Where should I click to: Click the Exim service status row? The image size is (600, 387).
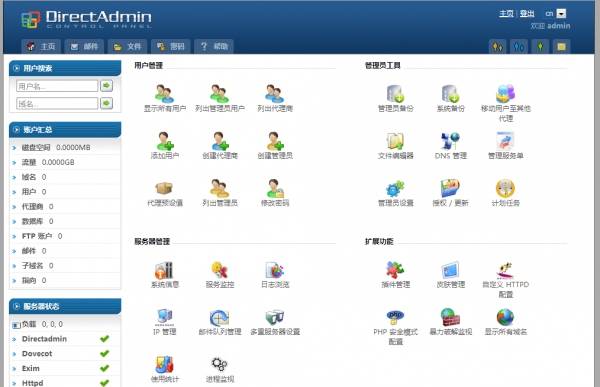(65, 368)
